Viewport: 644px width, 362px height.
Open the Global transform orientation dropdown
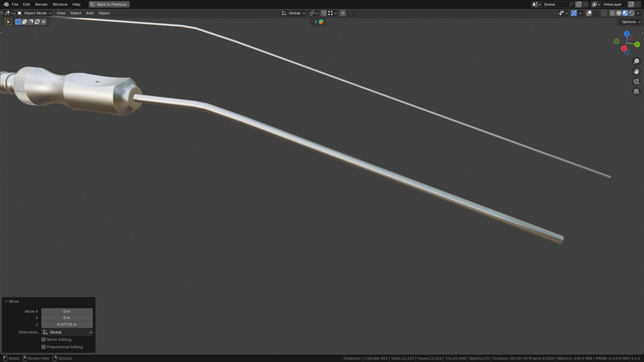pos(293,13)
